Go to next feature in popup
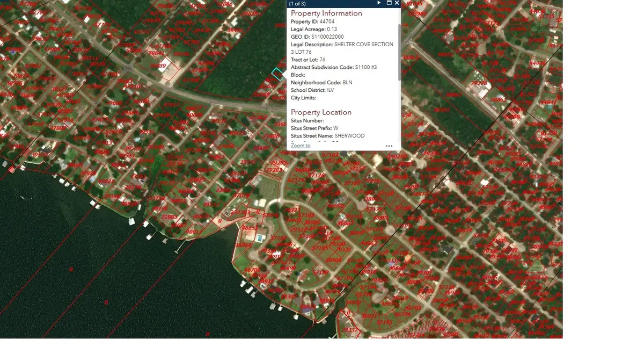 379,3
